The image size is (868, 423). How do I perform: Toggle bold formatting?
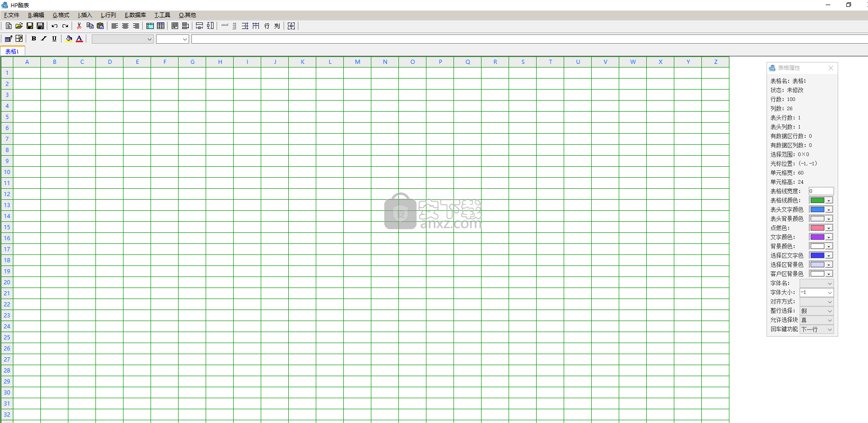coord(34,39)
